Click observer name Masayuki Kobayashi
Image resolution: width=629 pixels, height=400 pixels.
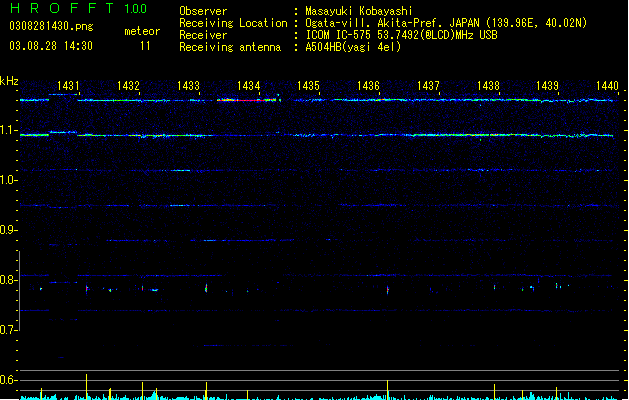[359, 11]
